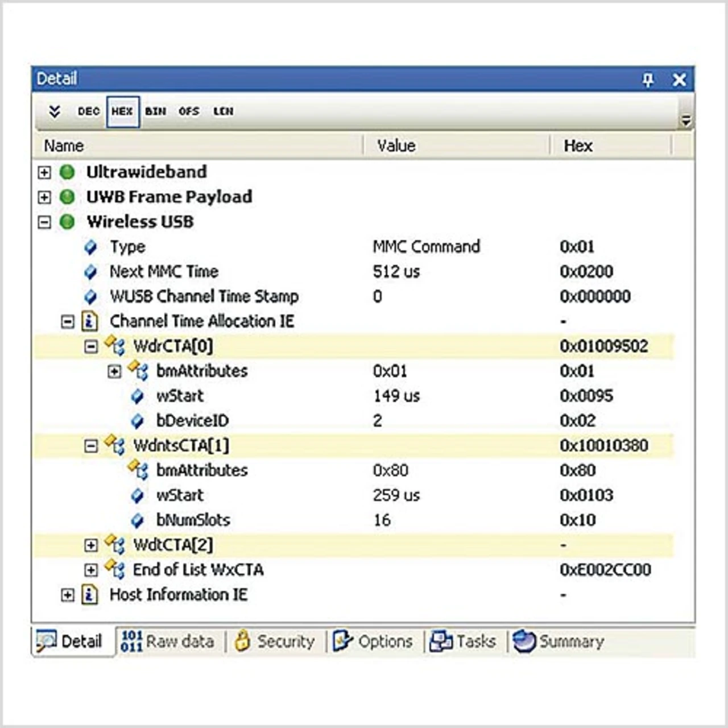Click the Host Information IE info icon
Screen dimensions: 728x728
(90, 595)
